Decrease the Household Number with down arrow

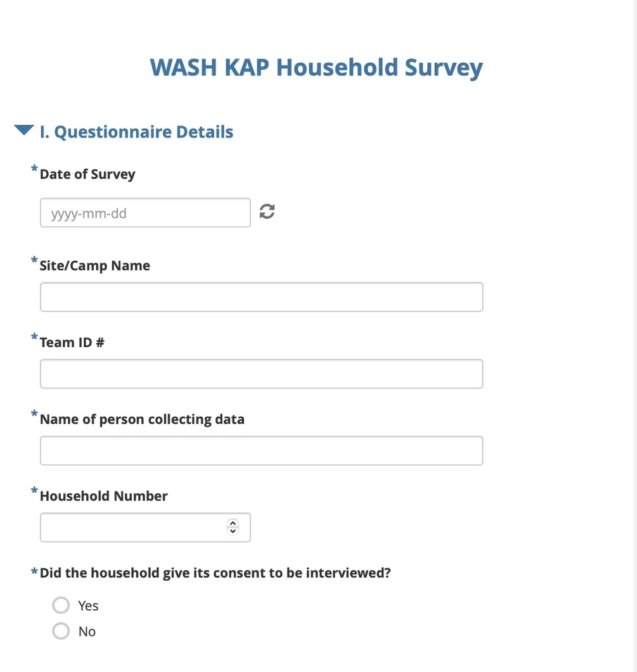pyautogui.click(x=233, y=531)
